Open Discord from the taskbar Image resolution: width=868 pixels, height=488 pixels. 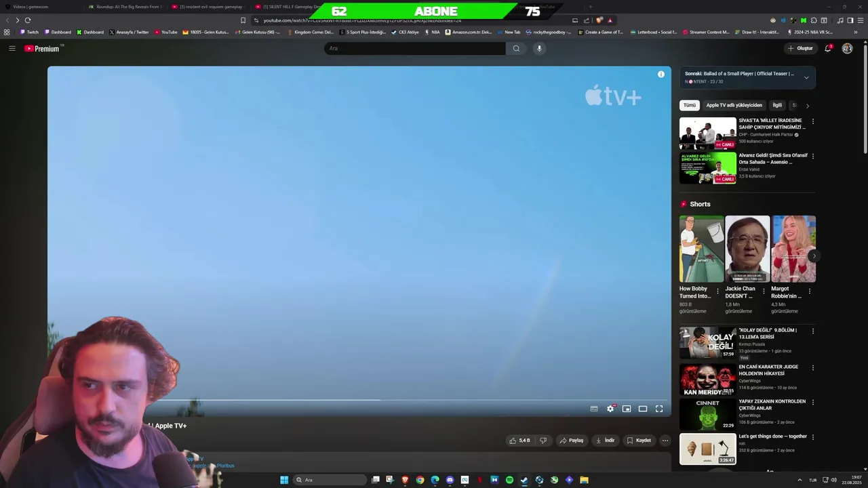point(450,480)
